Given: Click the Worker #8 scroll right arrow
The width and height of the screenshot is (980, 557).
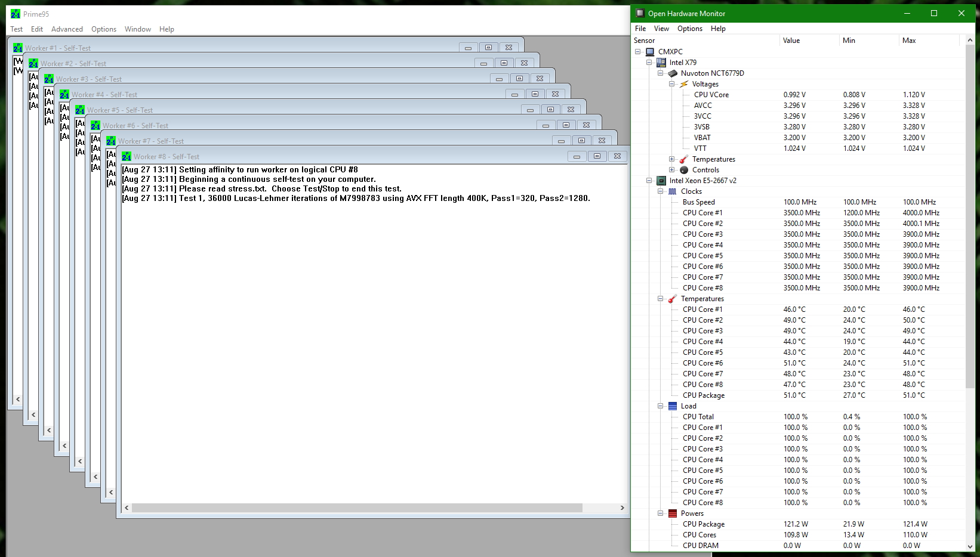Looking at the screenshot, I should click(622, 508).
